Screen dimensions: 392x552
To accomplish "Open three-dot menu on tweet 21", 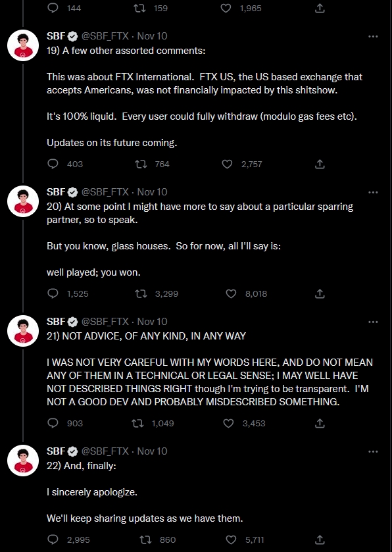I will click(373, 322).
